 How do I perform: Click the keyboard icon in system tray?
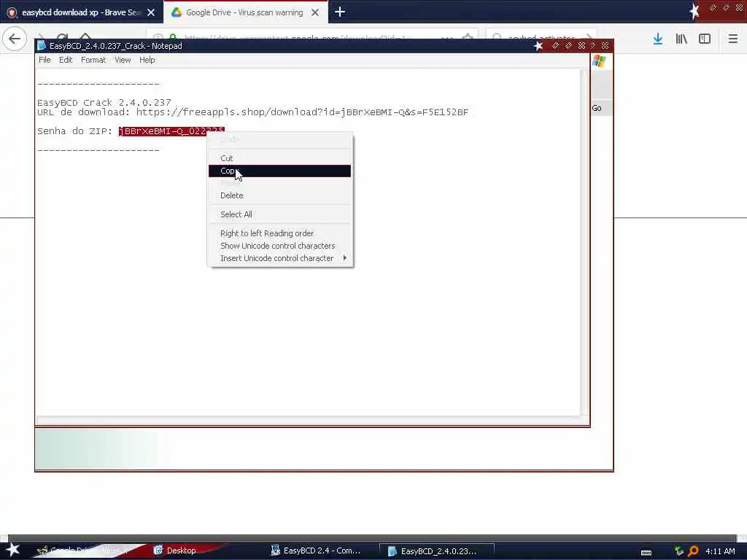[x=646, y=552]
